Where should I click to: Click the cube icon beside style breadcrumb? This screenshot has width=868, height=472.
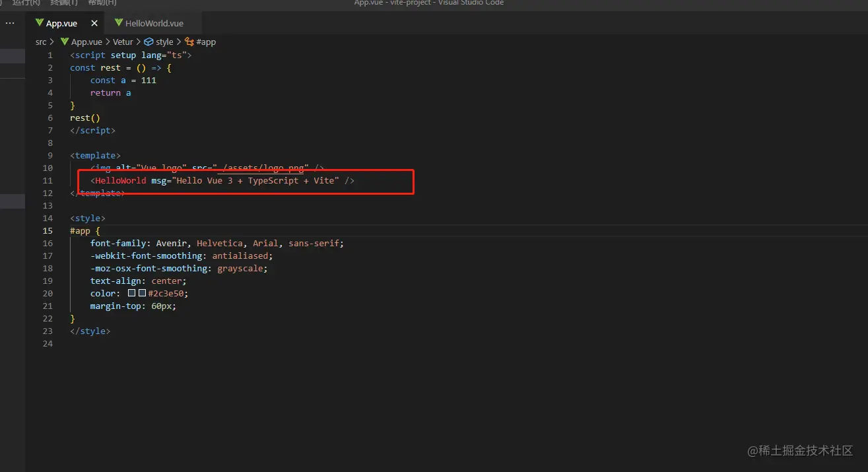[149, 42]
